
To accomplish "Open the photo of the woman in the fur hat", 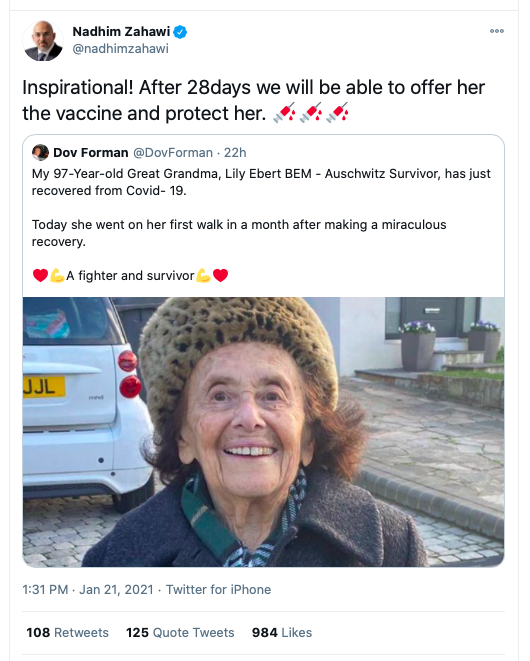I will pyautogui.click(x=264, y=432).
